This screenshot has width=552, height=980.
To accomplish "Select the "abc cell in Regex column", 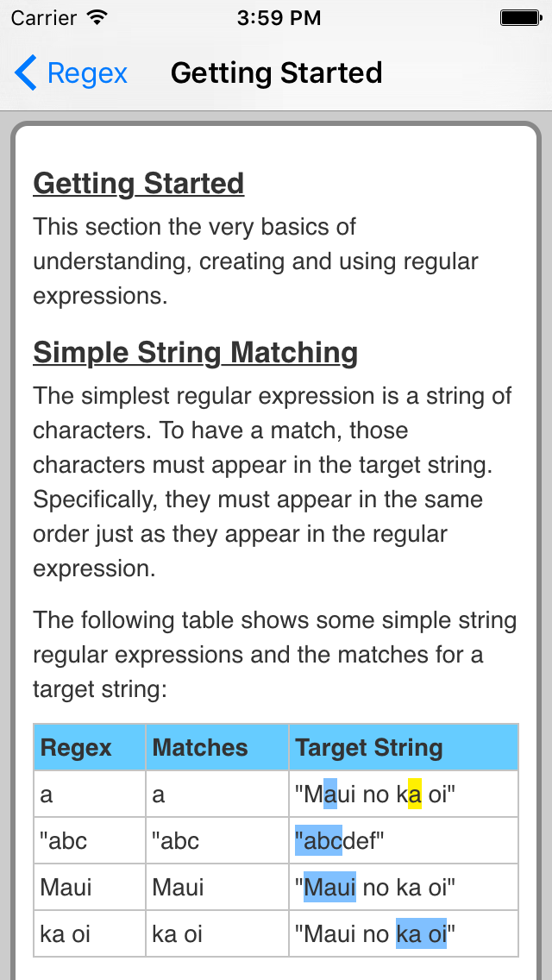I will point(90,840).
